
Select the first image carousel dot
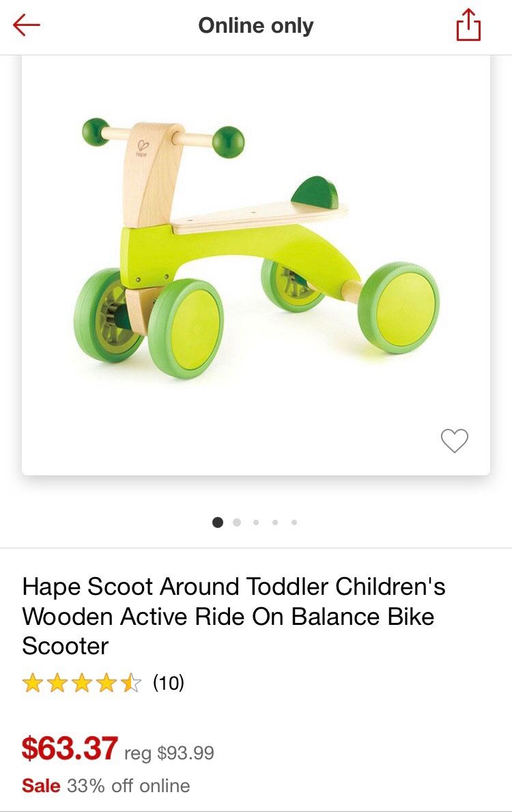[218, 522]
